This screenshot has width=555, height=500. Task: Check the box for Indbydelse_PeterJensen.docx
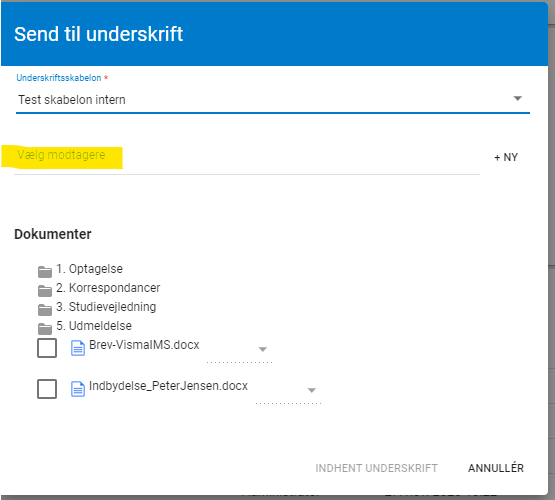tap(47, 389)
